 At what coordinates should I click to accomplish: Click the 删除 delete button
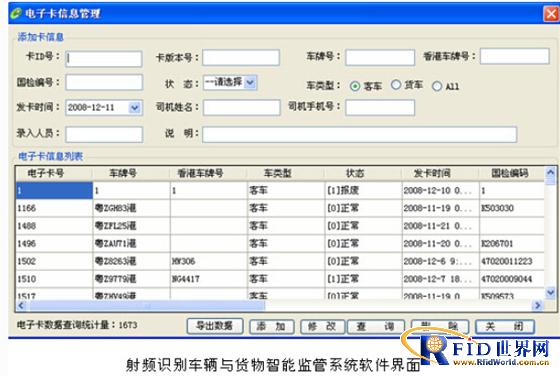point(440,326)
